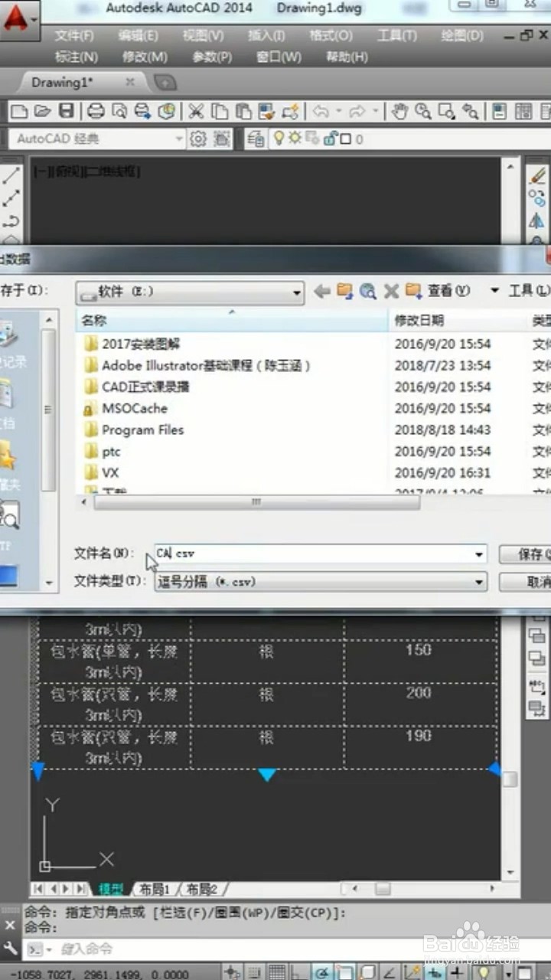Click the file list horizontal scrollbar
The image size is (551, 980).
(x=256, y=502)
